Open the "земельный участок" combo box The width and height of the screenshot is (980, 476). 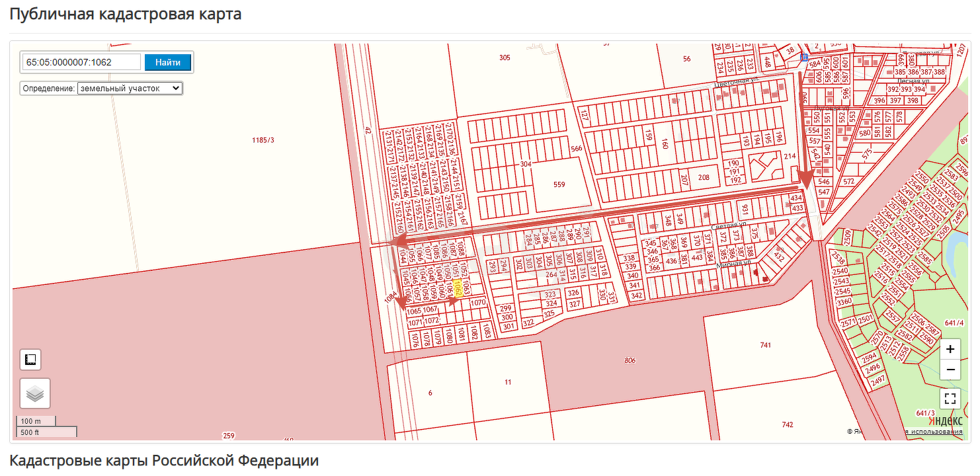(x=129, y=88)
